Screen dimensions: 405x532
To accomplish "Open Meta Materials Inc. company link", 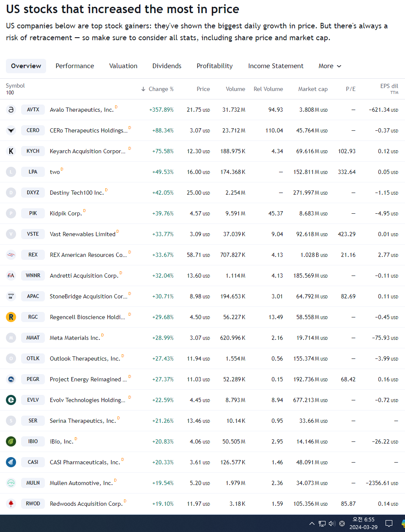I will point(75,338).
